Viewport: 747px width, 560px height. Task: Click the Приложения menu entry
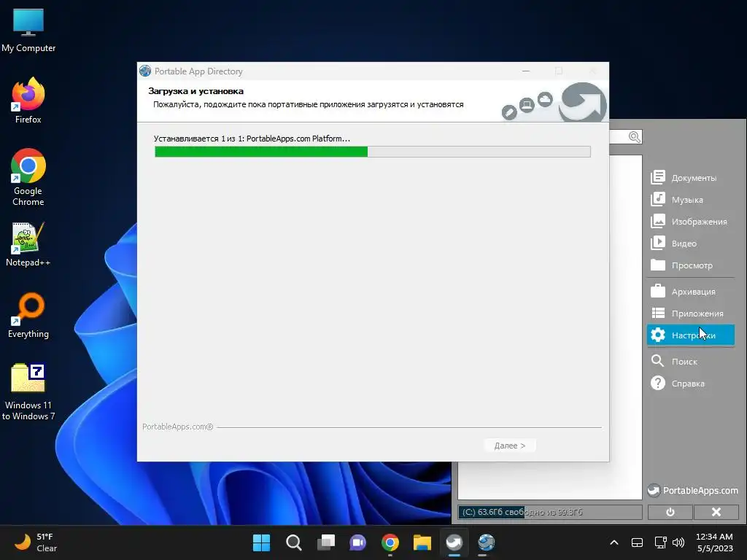coord(690,314)
